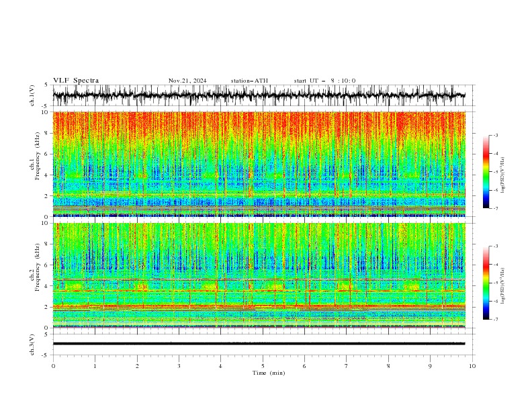This screenshot has width=532, height=411.
Task: Click the "10" tick on ch.2 frequency axis
Action: pos(44,223)
